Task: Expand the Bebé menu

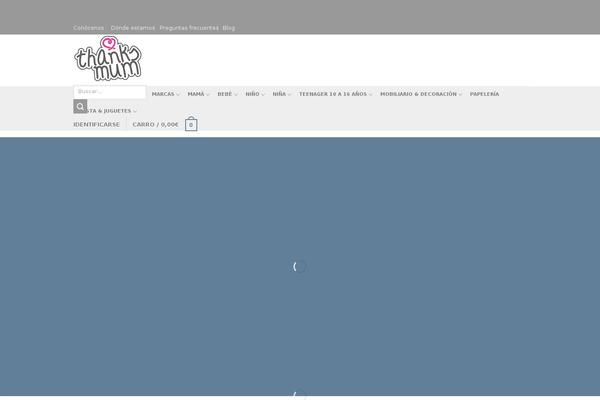Action: click(x=227, y=94)
